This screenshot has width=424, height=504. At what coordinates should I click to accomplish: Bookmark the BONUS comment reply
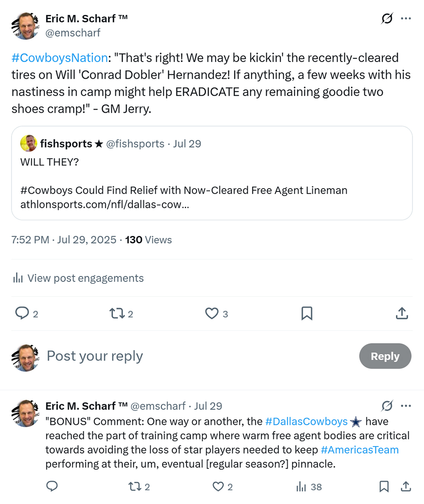pos(384,487)
